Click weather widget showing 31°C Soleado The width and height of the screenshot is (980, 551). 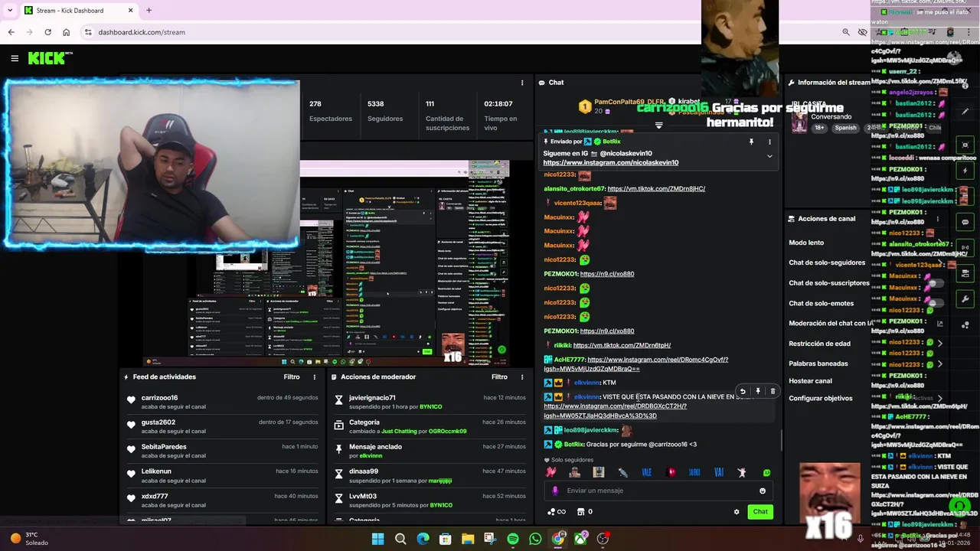[x=31, y=539]
